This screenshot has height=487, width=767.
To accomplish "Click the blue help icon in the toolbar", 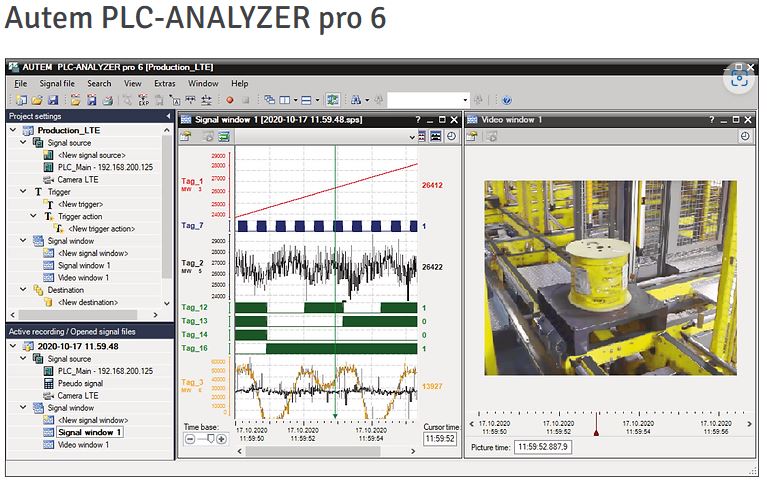I will point(507,100).
